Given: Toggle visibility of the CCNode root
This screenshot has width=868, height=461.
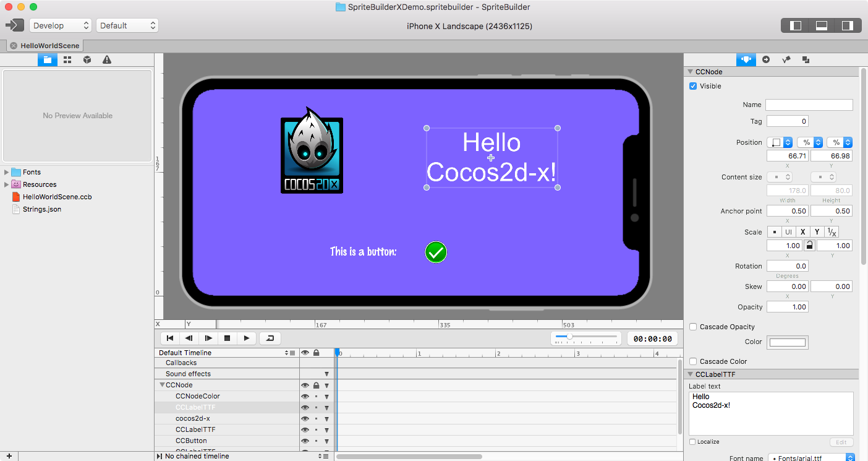Looking at the screenshot, I should tap(305, 386).
